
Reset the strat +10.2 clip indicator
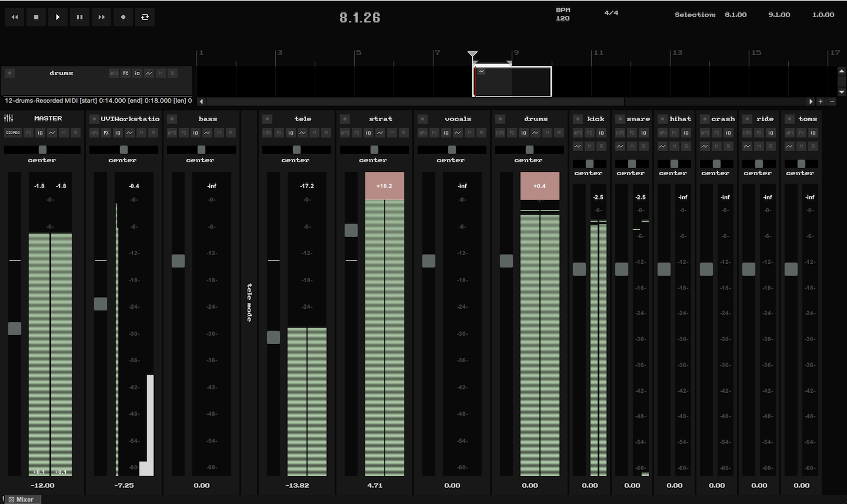coord(385,186)
